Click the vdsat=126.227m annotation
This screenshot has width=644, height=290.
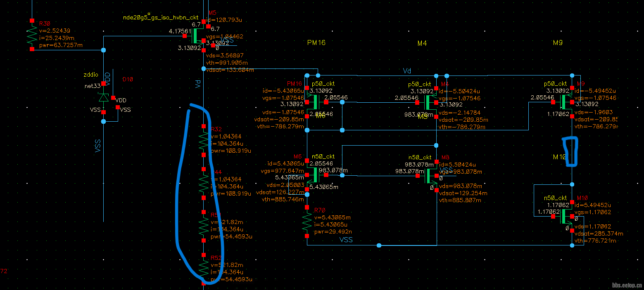(x=280, y=192)
